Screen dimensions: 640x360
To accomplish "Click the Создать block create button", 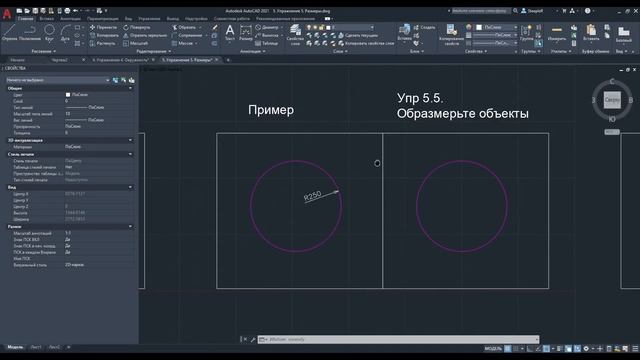I will click(424, 27).
